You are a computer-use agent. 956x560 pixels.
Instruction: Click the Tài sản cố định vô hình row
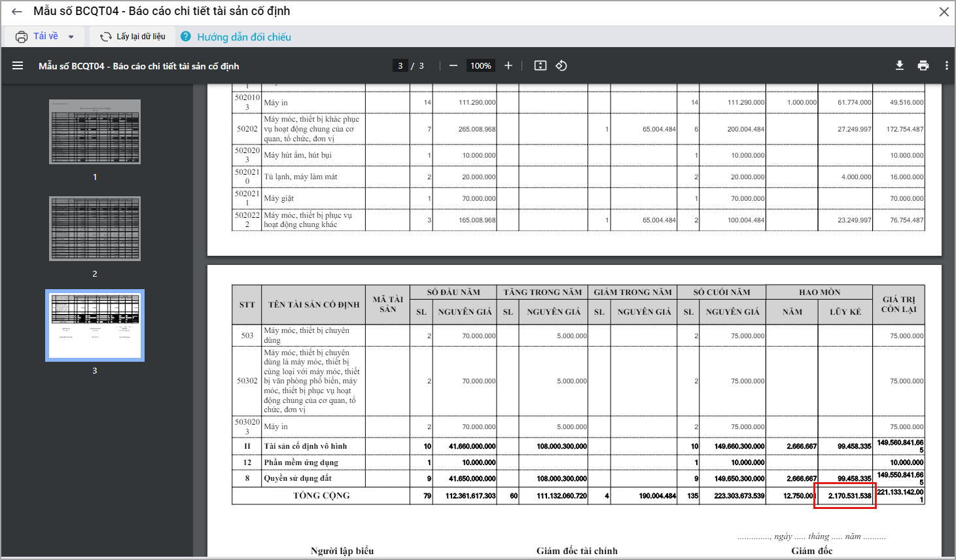[x=578, y=446]
